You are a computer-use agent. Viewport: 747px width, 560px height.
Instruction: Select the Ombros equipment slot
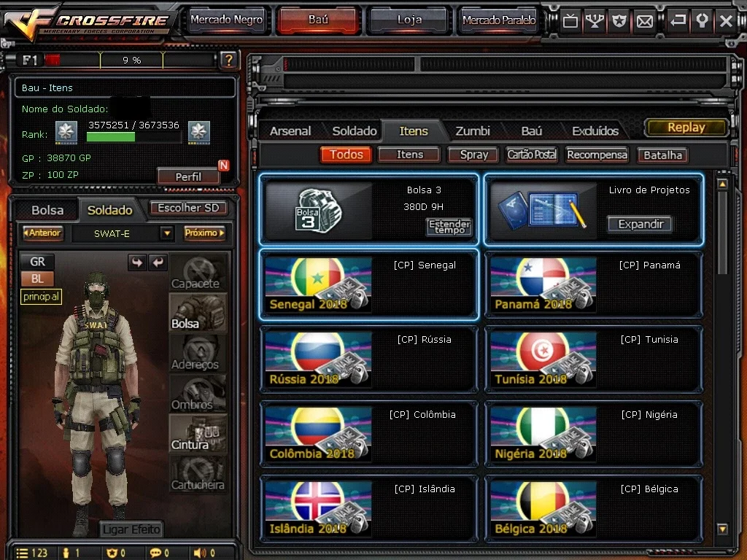[x=198, y=393]
